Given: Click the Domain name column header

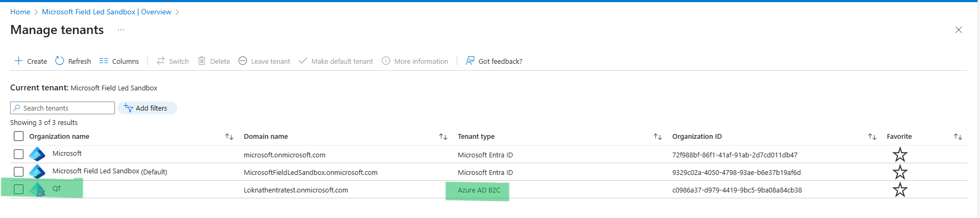Looking at the screenshot, I should (x=266, y=137).
